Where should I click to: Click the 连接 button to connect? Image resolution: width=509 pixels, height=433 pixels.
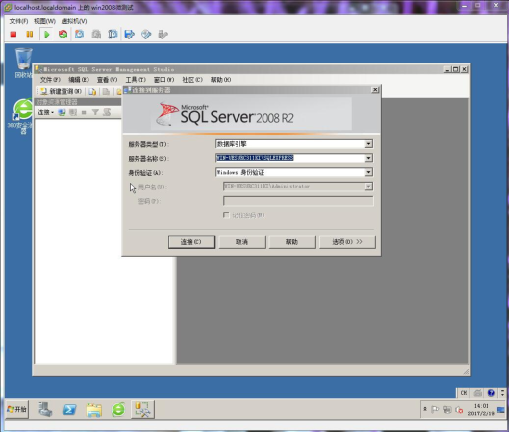point(191,242)
